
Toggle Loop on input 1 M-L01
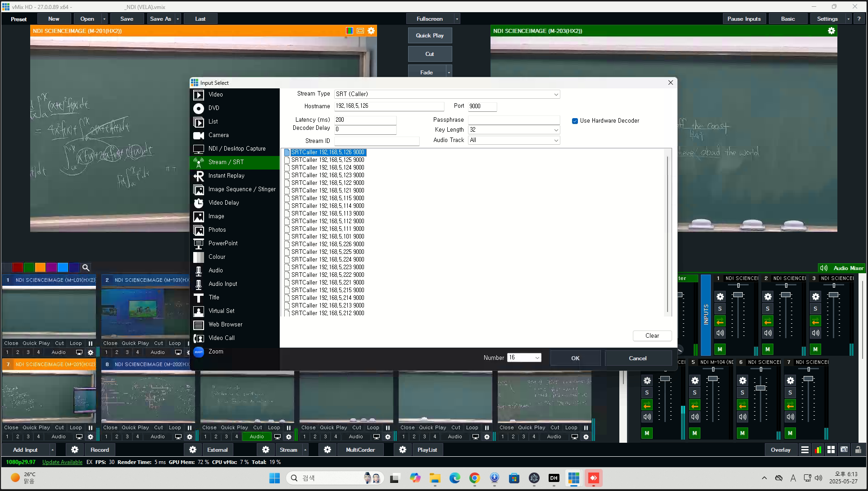tap(76, 344)
